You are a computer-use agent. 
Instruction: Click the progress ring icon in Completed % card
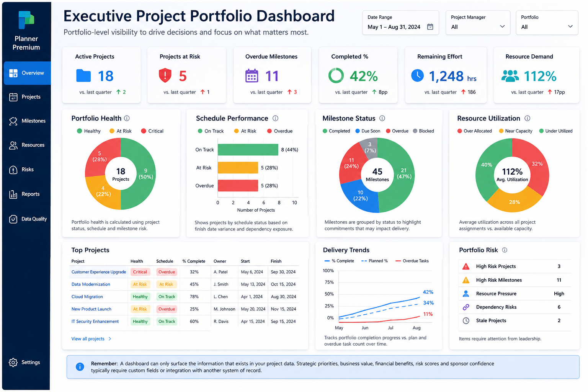pos(336,75)
